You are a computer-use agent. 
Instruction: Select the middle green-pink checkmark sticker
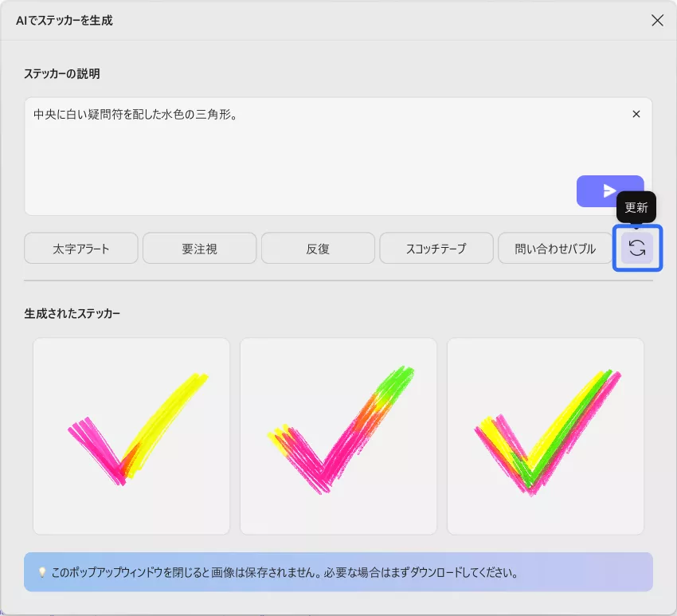tap(338, 436)
